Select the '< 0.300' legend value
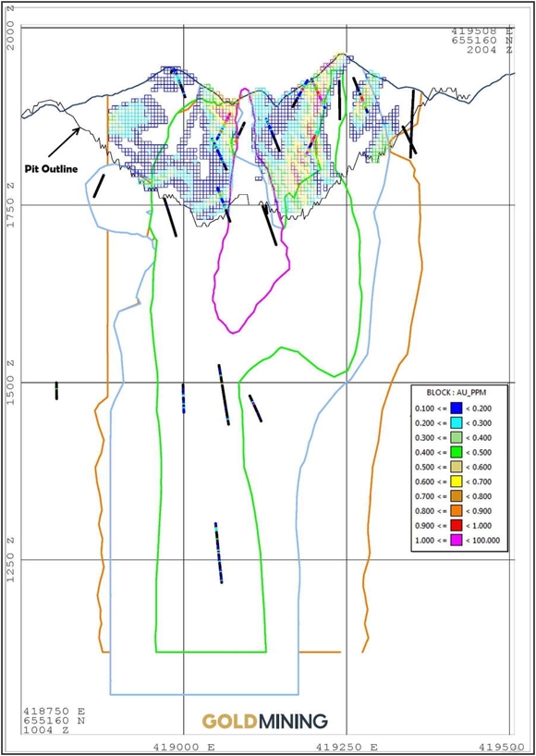Viewport: 536px width, 756px height. pyautogui.click(x=479, y=423)
